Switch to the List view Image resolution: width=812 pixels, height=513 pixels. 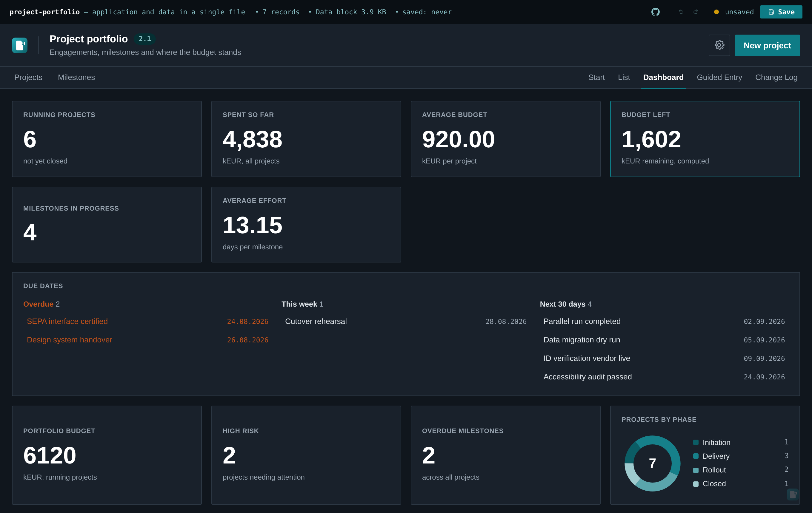[624, 78]
